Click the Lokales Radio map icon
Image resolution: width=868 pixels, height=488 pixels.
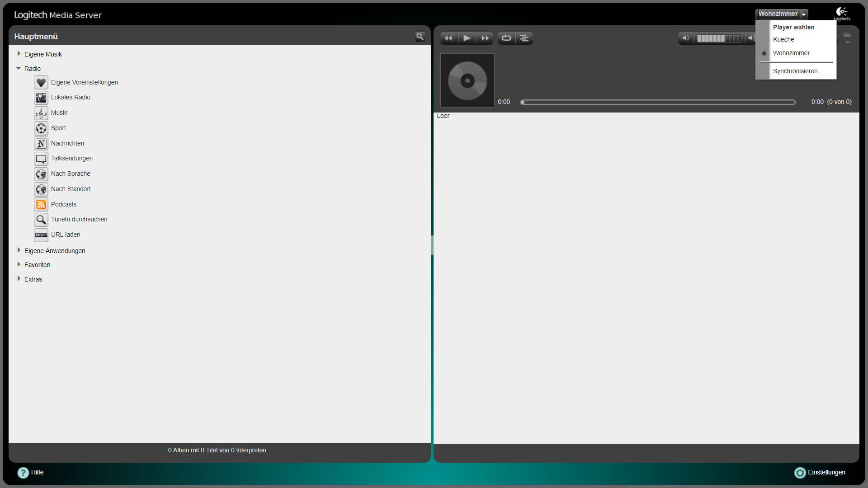pyautogui.click(x=41, y=98)
